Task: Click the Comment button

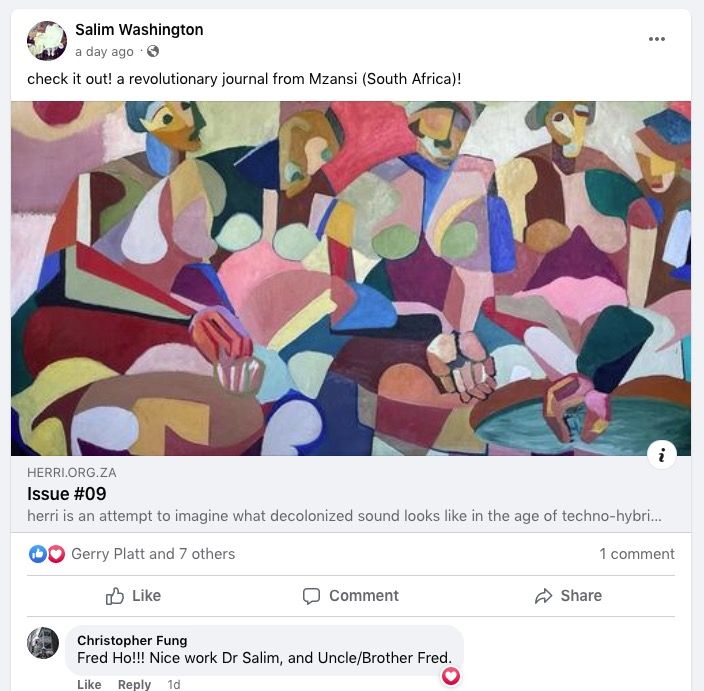Action: tap(350, 596)
